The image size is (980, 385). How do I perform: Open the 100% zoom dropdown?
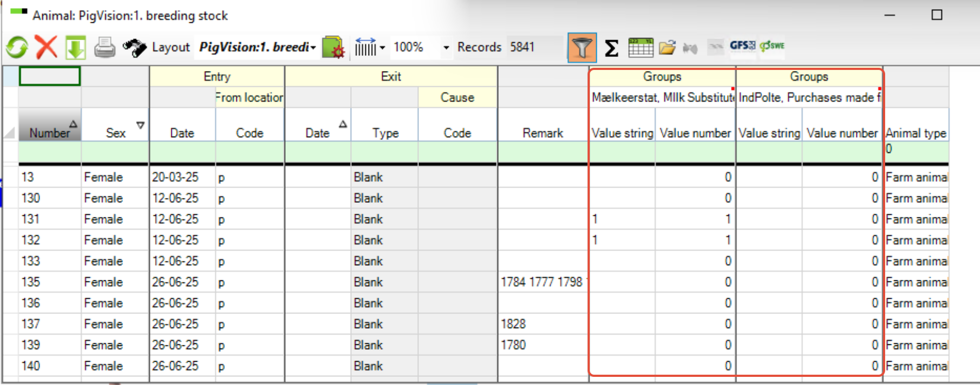(446, 48)
